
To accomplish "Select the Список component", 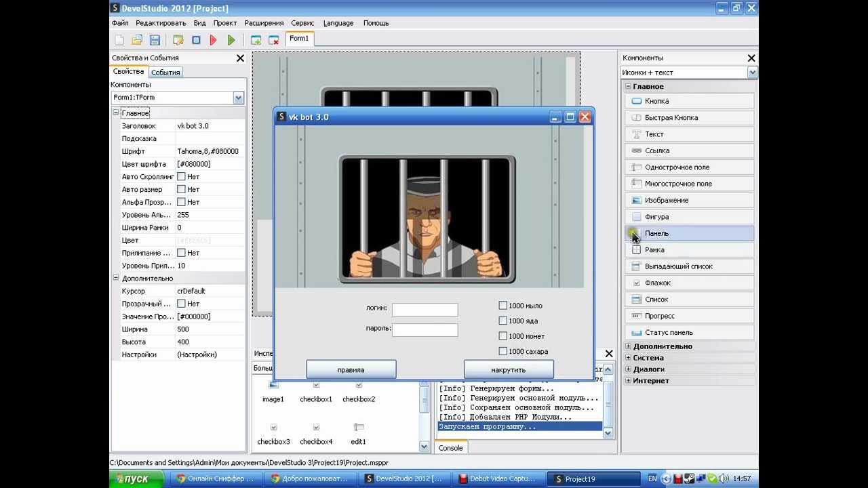I will pos(689,299).
